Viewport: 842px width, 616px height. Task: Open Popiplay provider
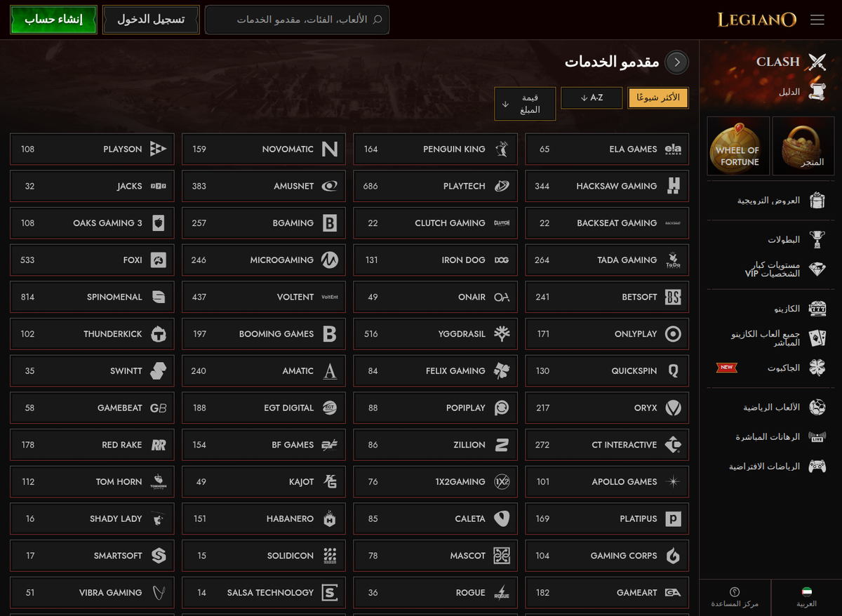point(435,408)
